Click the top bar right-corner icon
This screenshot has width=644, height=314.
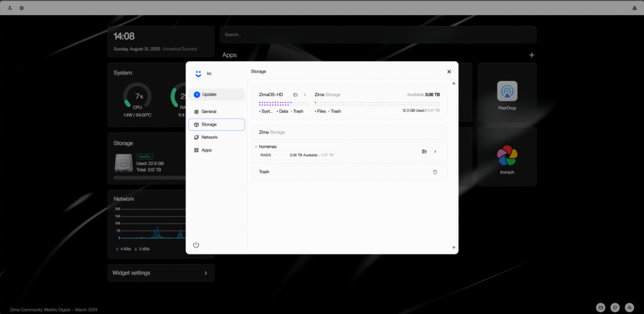point(635,8)
